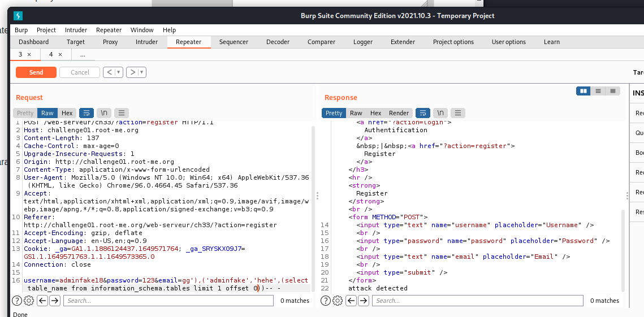Screen dimensions: 644x317
Task: Click the Cancel button
Action: [80, 72]
